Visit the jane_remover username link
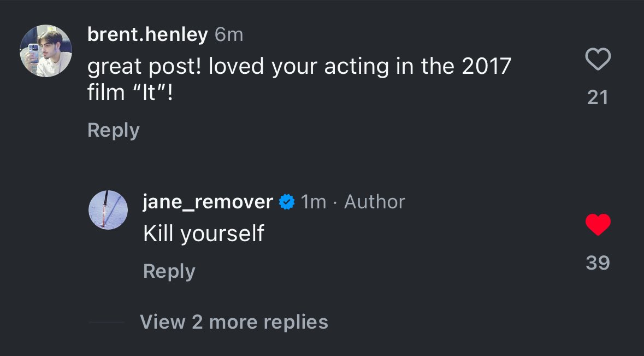 (208, 202)
